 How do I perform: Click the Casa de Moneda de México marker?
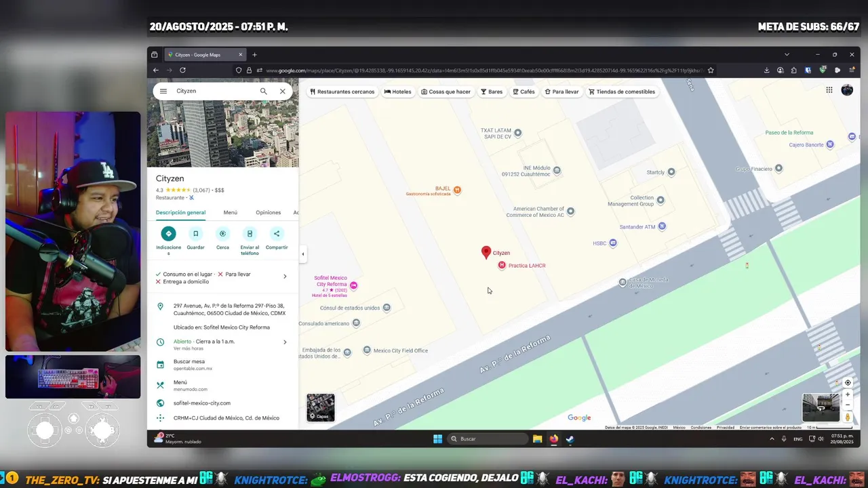623,282
